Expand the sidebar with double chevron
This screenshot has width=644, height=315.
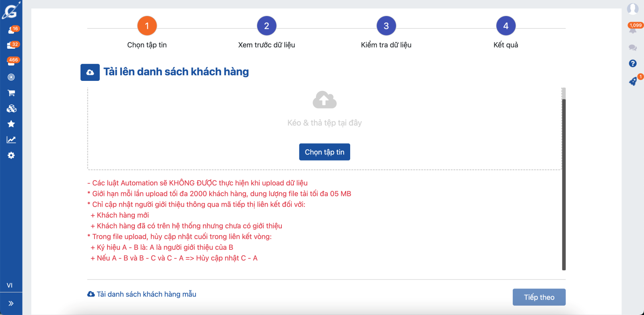(x=11, y=303)
